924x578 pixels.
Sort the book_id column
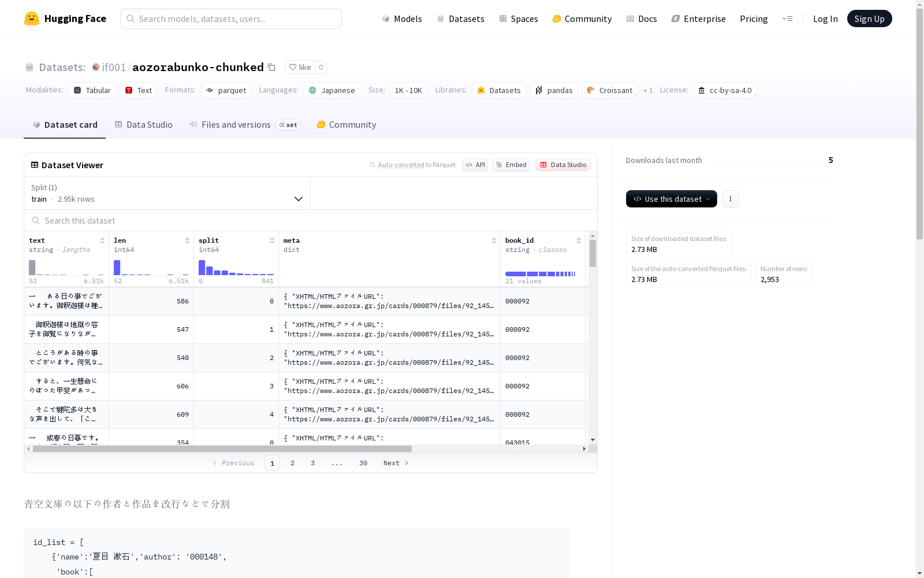click(579, 240)
